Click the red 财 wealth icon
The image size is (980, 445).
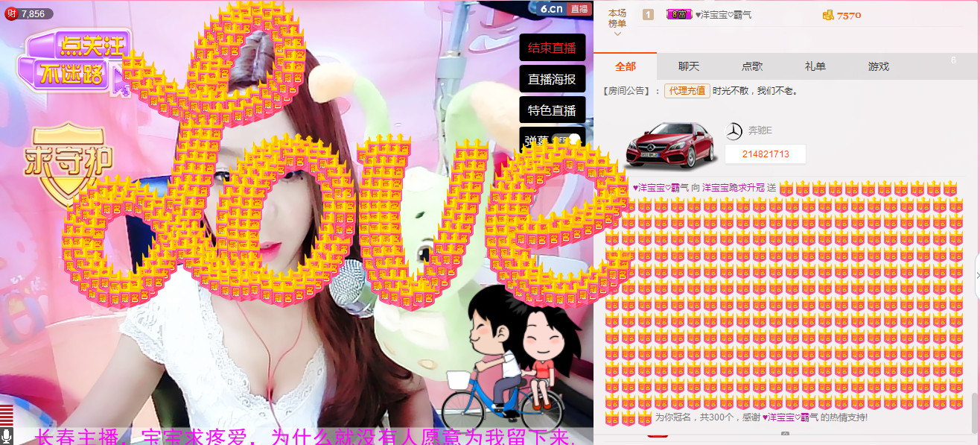(11, 13)
